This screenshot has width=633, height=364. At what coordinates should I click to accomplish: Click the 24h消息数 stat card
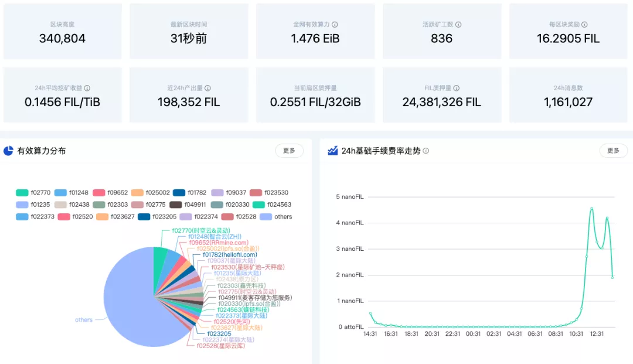tap(568, 95)
